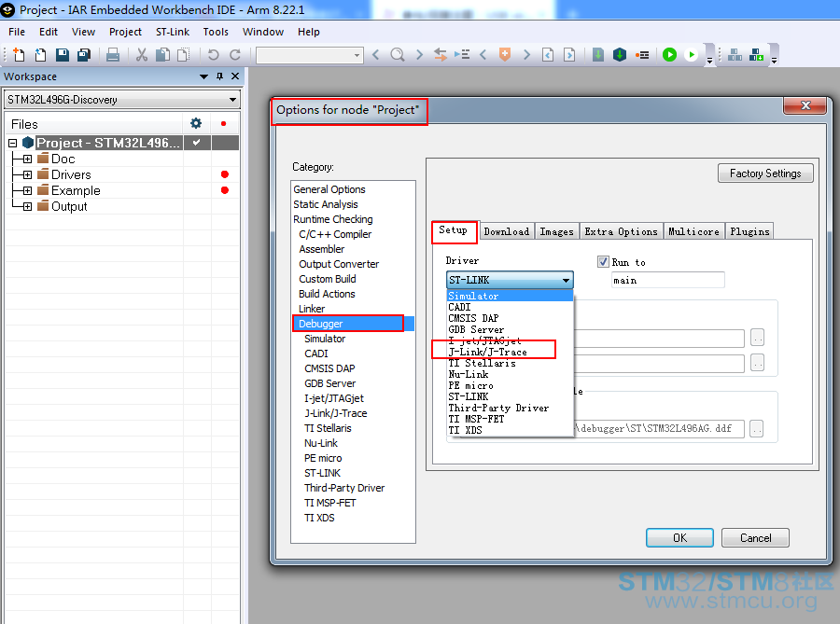
Task: Open the Workspace panel menu arrow
Action: point(203,76)
